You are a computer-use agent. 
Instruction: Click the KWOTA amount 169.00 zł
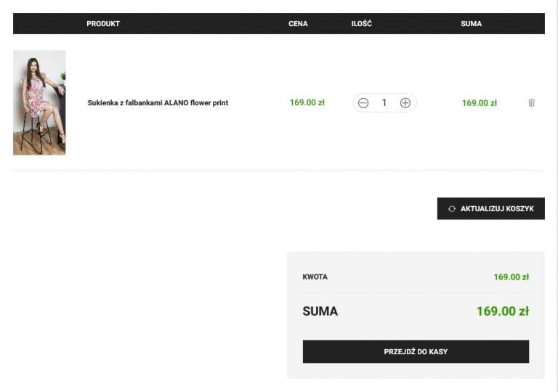pyautogui.click(x=511, y=277)
